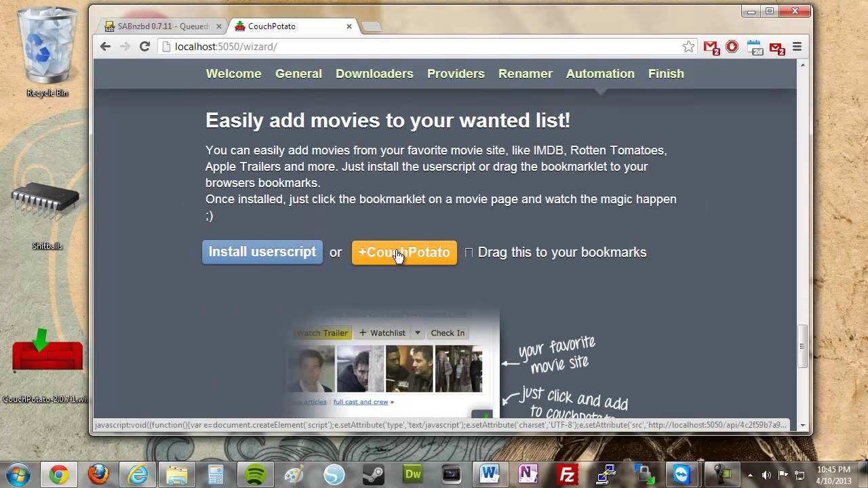Open Spotify from the taskbar

(256, 474)
